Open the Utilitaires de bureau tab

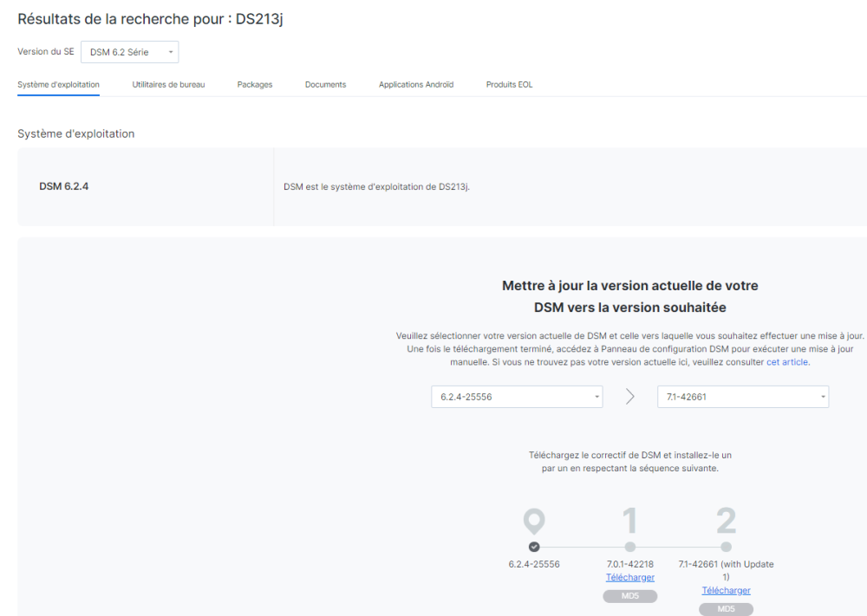(168, 85)
